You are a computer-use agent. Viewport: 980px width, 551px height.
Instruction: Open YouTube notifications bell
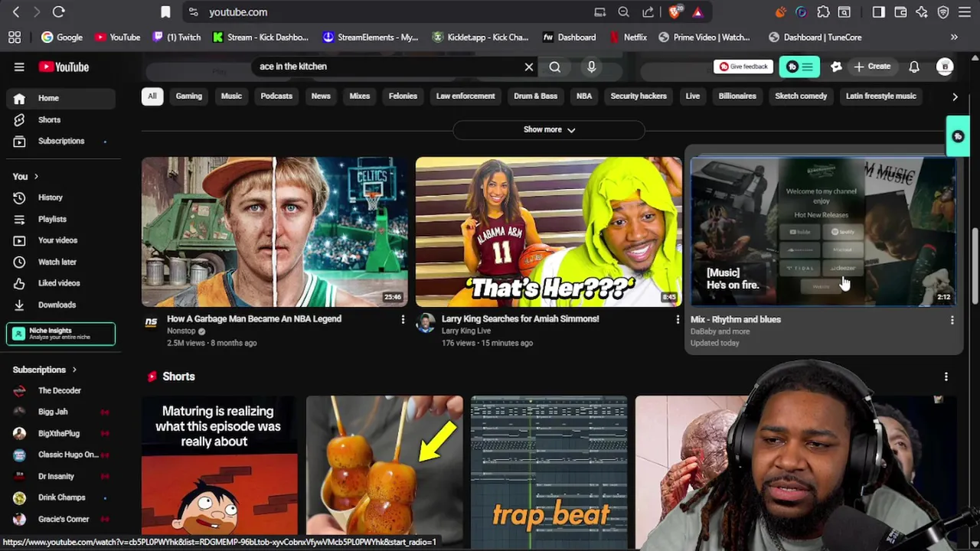click(x=914, y=67)
